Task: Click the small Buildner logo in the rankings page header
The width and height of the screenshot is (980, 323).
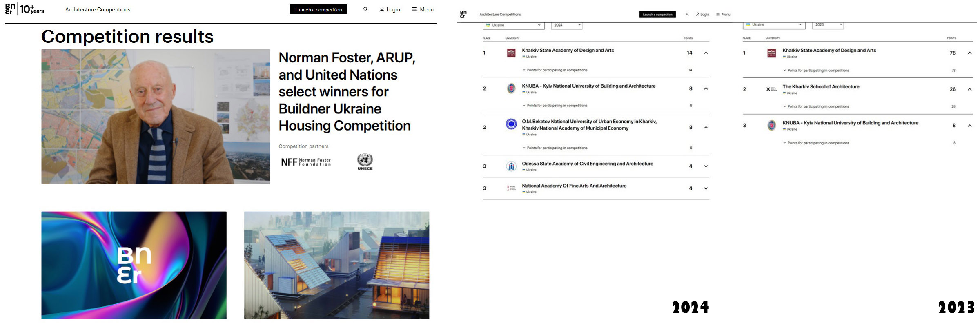Action: (463, 14)
